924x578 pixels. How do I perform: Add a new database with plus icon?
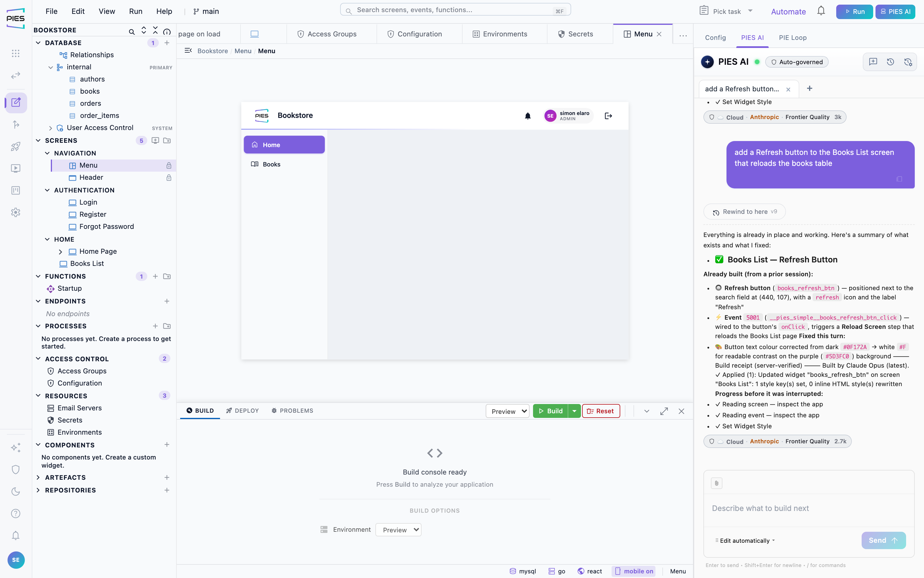167,43
